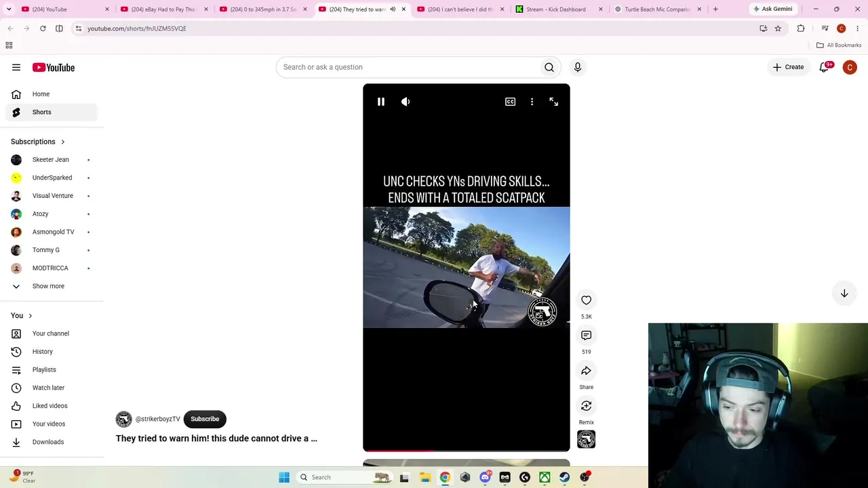Expand the Subscriptions section
This screenshot has height=488, width=868.
[38, 142]
